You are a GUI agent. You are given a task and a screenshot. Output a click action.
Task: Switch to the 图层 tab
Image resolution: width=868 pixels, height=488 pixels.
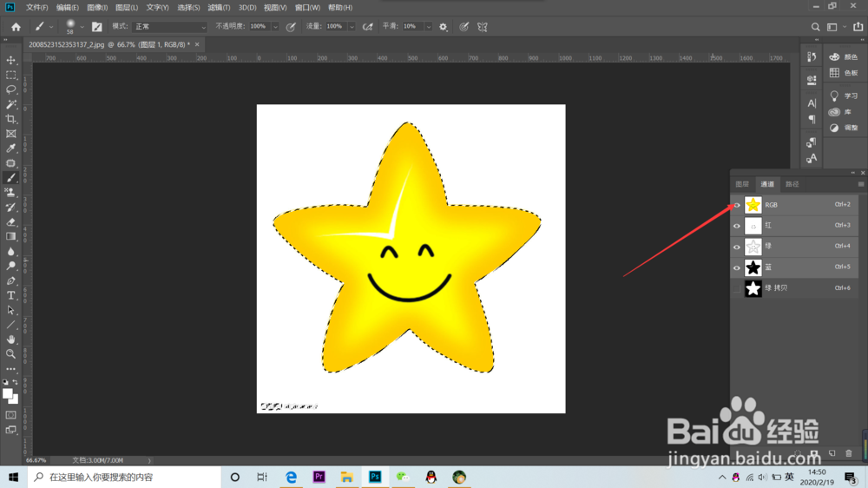click(742, 184)
